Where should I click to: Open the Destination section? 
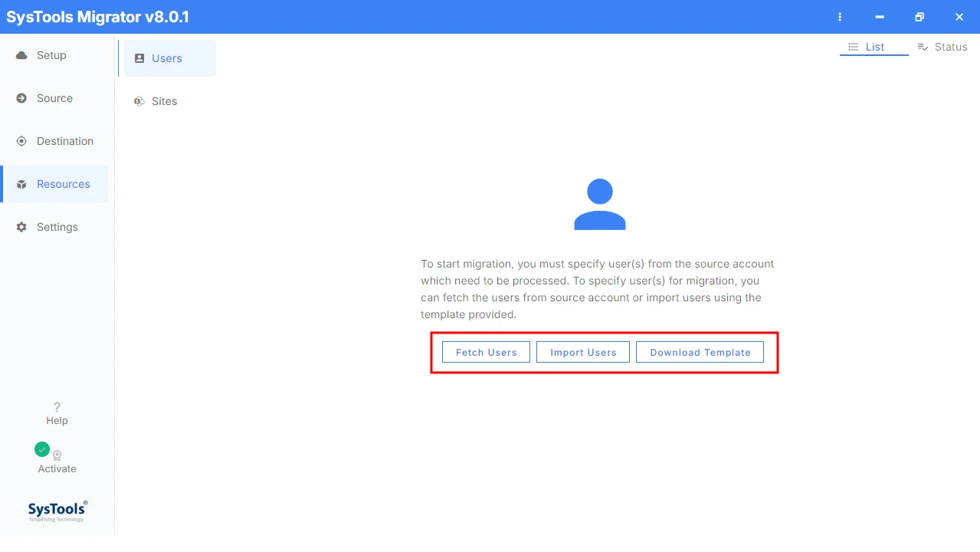tap(54, 141)
